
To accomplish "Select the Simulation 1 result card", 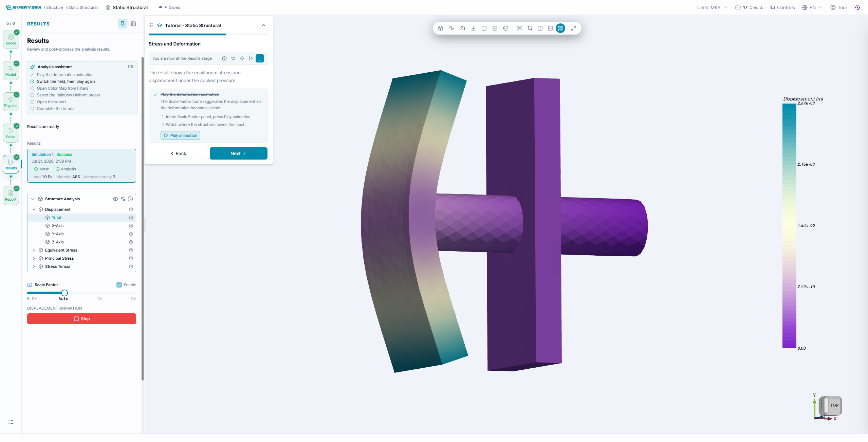I will (x=81, y=166).
